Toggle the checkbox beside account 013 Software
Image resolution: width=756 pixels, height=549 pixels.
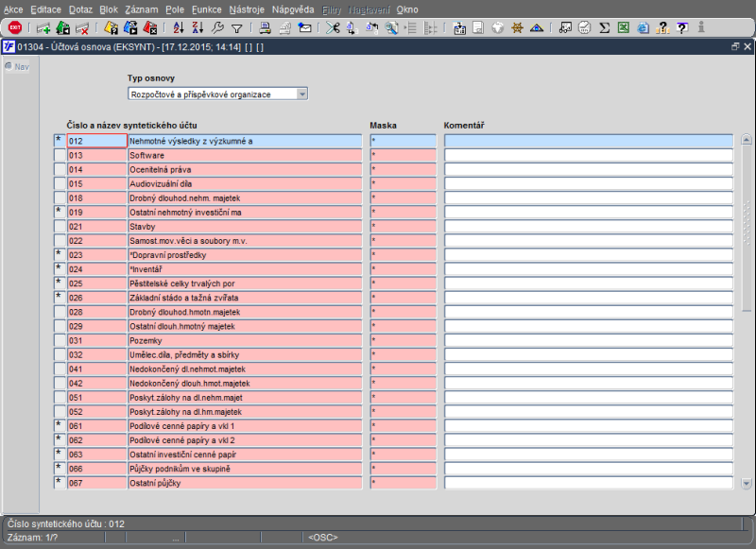[59, 155]
